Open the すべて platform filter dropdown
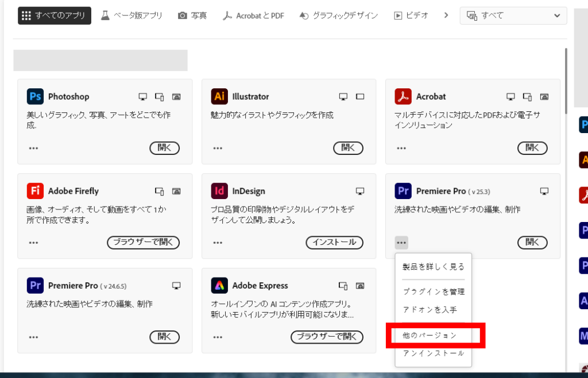This screenshot has height=378, width=588. [513, 15]
